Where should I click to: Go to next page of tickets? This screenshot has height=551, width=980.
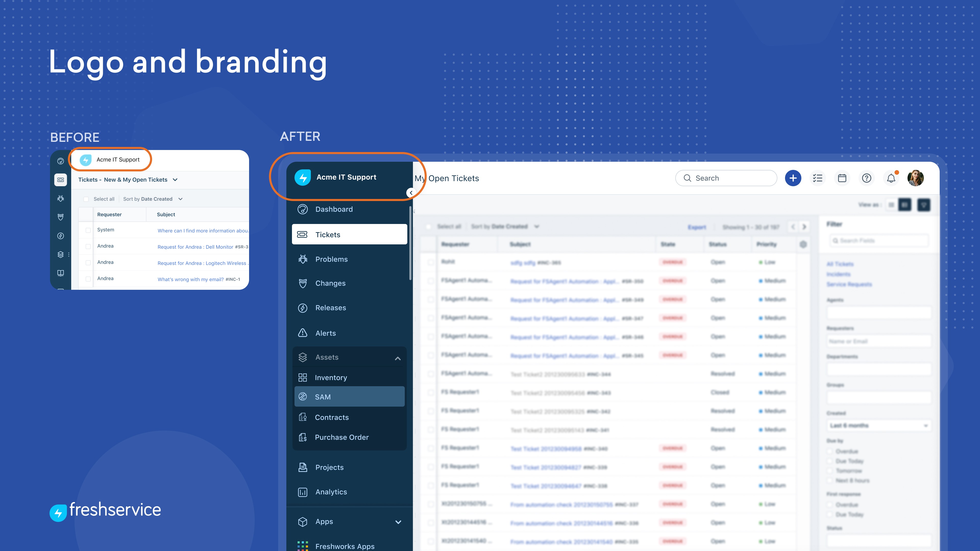pos(804,227)
